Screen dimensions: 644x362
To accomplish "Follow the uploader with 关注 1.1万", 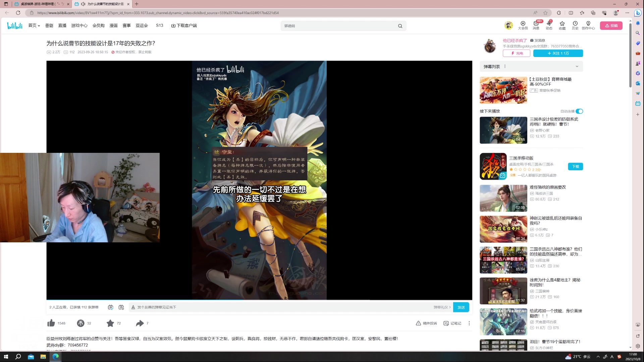I will coord(558,53).
